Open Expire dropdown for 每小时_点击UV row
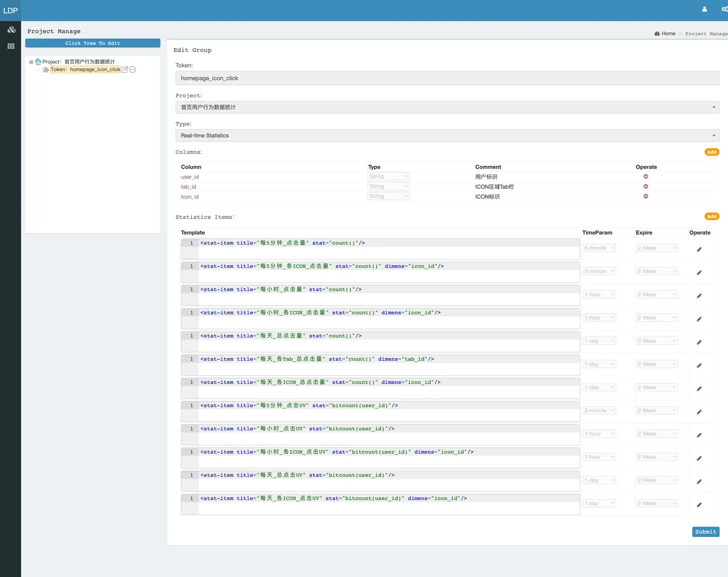The image size is (728, 577). tap(657, 433)
